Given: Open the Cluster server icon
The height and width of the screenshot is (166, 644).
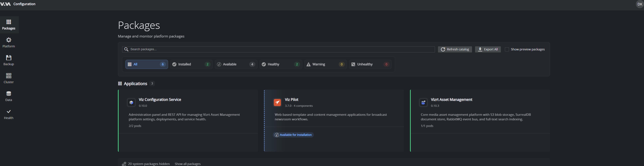Looking at the screenshot, I should [x=9, y=76].
